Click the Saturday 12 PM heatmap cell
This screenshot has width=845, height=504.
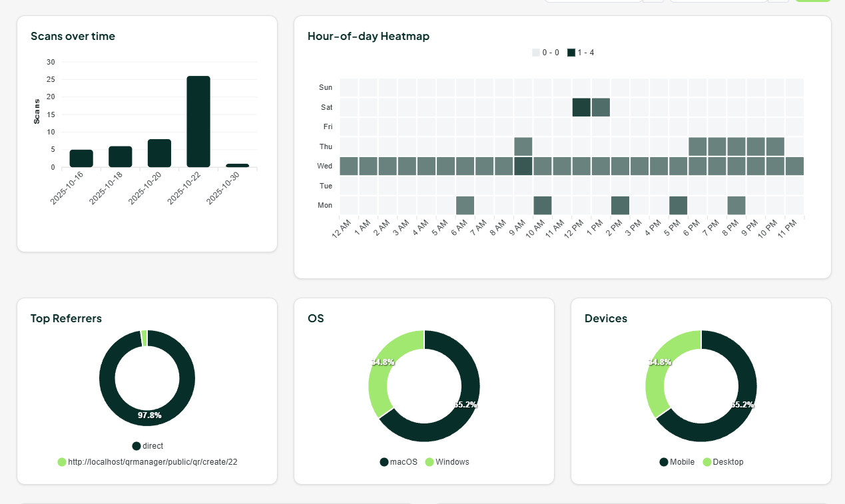tap(582, 107)
